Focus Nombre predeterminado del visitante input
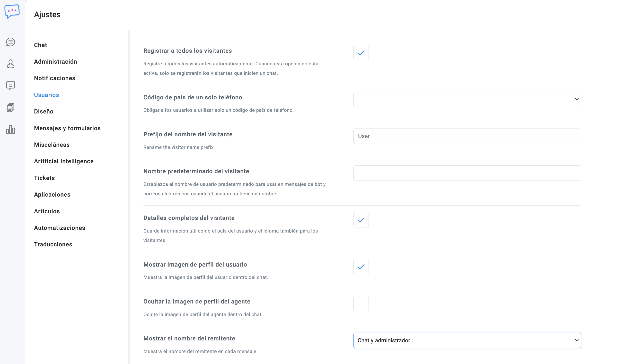 point(467,173)
